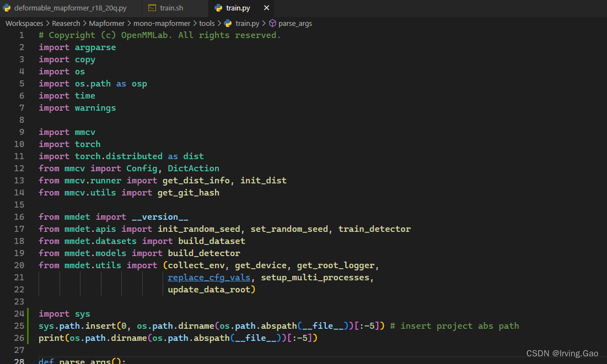The height and width of the screenshot is (364, 607).
Task: Open the Mapformer breadcrumb dropdown
Action: click(106, 23)
